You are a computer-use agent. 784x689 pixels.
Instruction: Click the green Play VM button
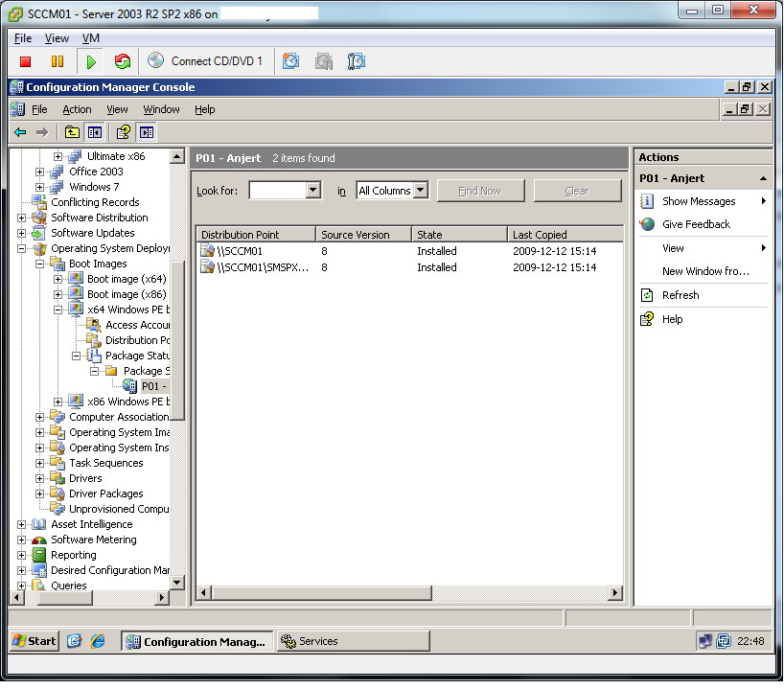[x=90, y=61]
